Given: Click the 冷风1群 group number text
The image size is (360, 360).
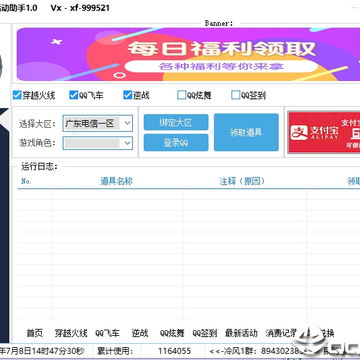Looking at the screenshot, I should [x=258, y=351].
